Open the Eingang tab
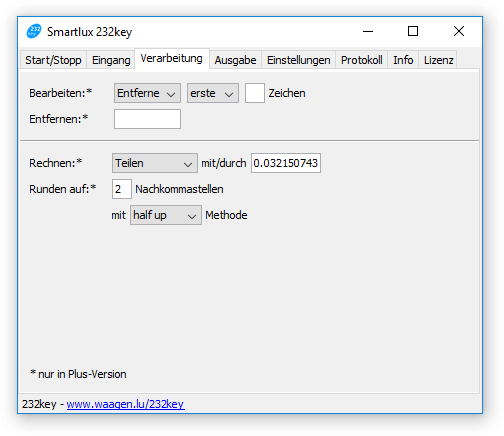This screenshot has height=436, width=504. pos(111,60)
